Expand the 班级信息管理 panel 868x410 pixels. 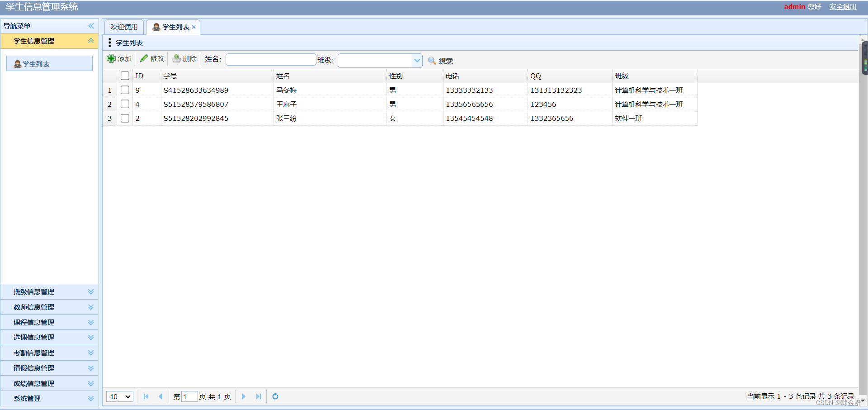click(x=91, y=291)
